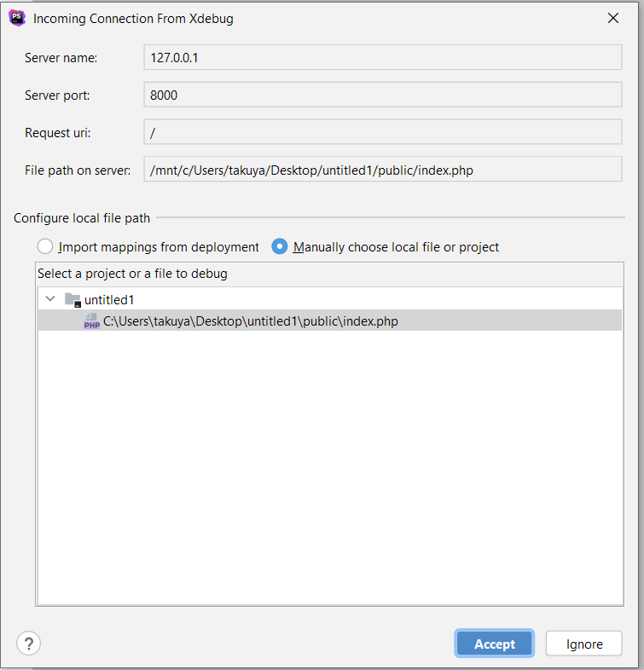644x670 pixels.
Task: Click the Request uri field
Action: pos(383,132)
